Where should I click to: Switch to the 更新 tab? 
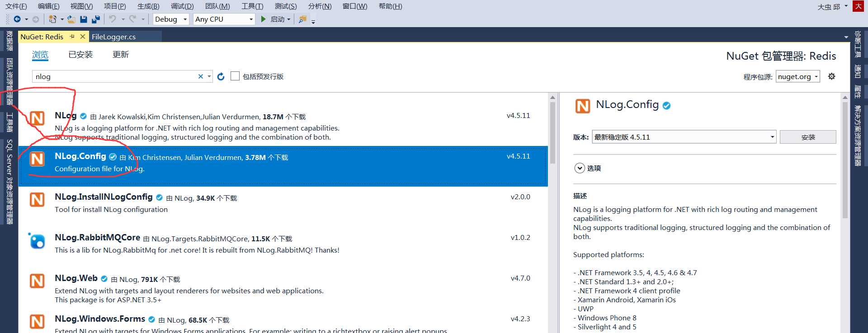coord(121,55)
